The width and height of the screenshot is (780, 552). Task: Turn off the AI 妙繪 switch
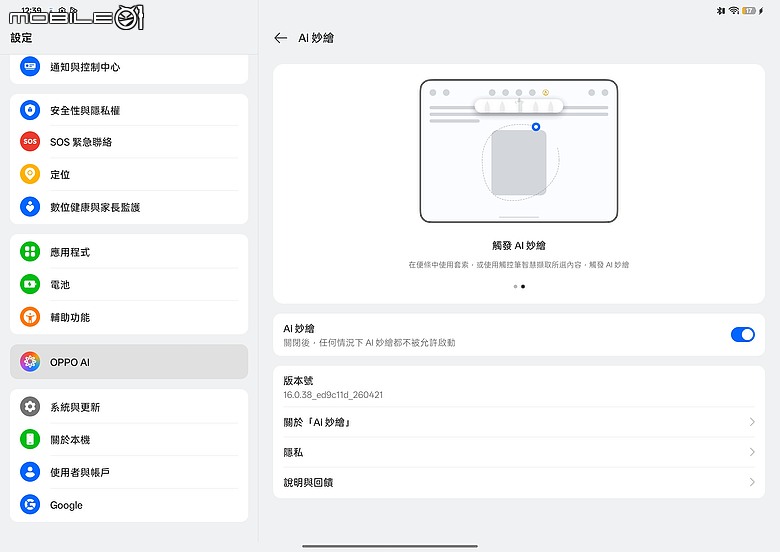[x=743, y=335]
